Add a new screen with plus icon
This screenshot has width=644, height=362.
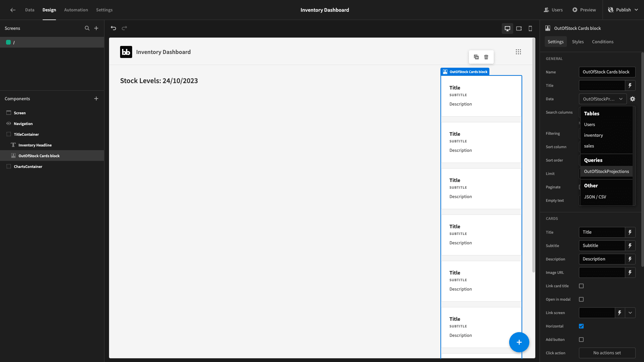tap(96, 28)
